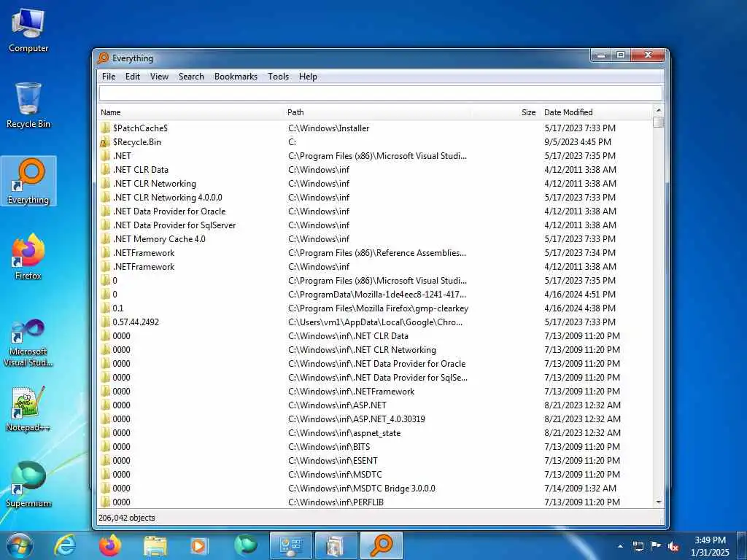Screen dimensions: 747x560
Task: Click the Everything title bar icon
Action: click(103, 58)
